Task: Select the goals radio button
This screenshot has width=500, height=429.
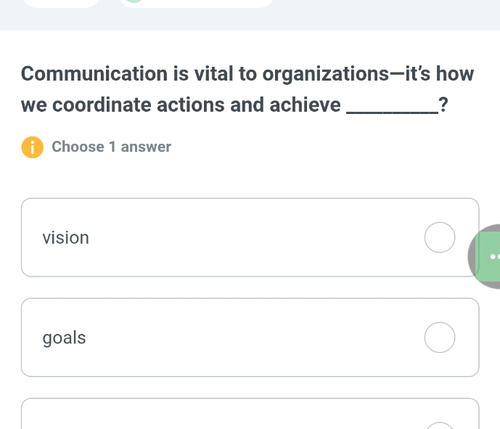Action: 440,337
